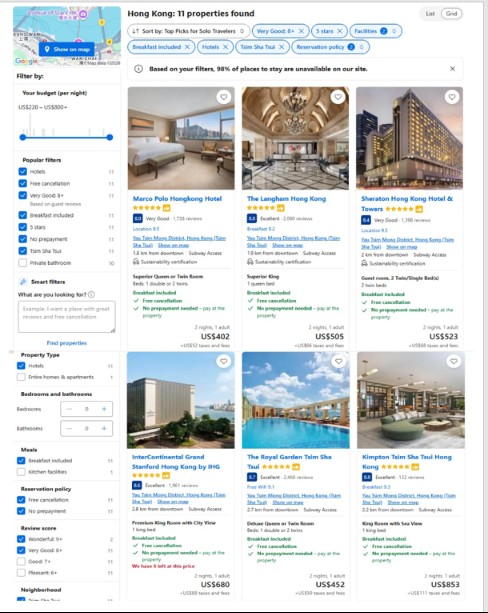
Task: Heart the InterContinental Grand Stanford listing
Action: coord(224,361)
